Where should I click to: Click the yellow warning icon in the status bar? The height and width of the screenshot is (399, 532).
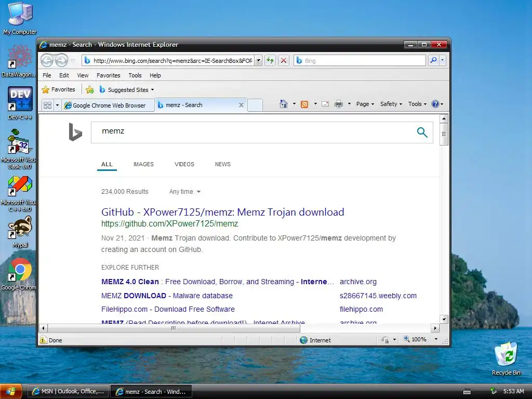[43, 340]
